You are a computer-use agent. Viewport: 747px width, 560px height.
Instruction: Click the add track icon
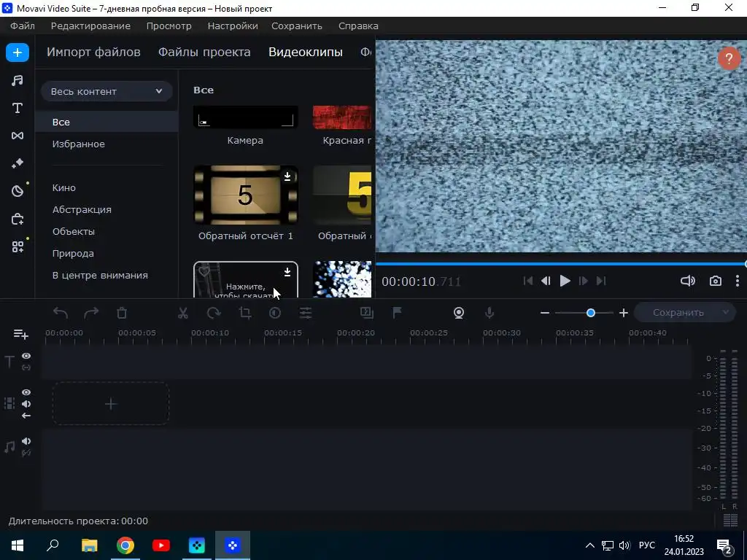click(20, 334)
